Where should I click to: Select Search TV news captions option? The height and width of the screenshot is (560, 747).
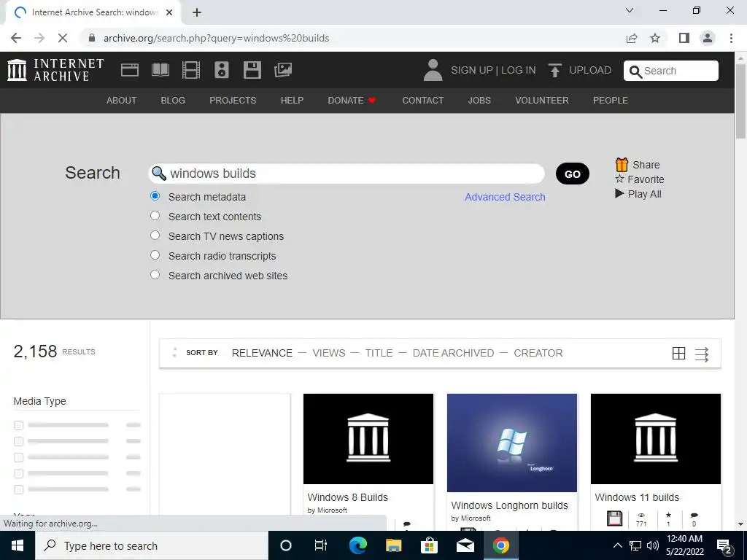tap(155, 236)
